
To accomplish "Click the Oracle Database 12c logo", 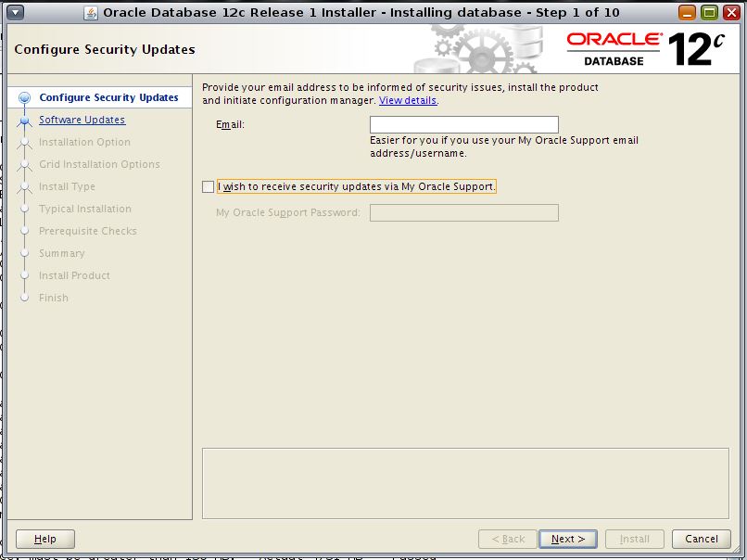I will tap(646, 49).
